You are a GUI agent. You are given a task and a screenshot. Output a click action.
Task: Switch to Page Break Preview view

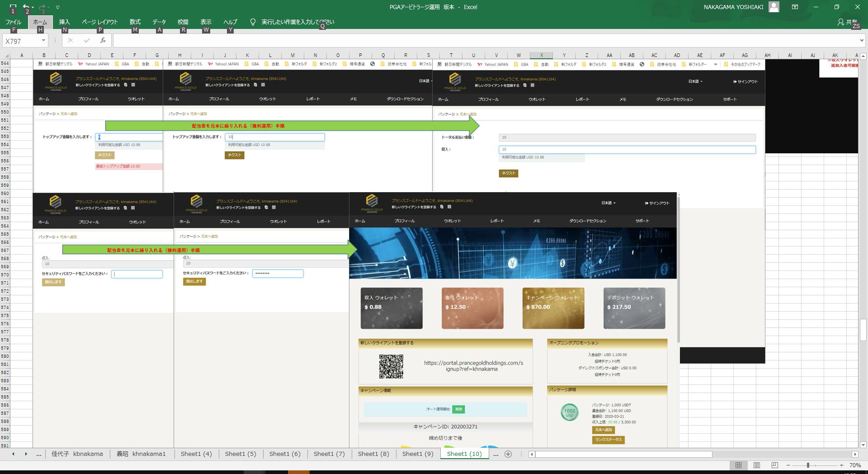(774, 465)
